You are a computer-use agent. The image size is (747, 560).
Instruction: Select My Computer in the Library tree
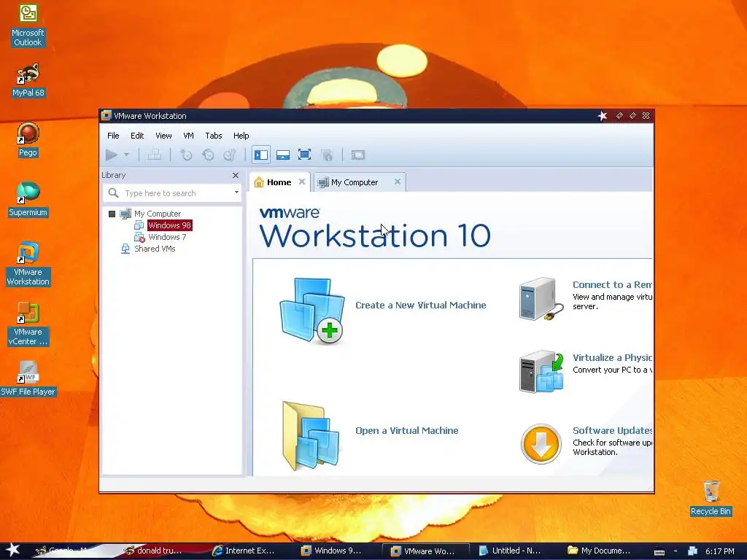[158, 214]
